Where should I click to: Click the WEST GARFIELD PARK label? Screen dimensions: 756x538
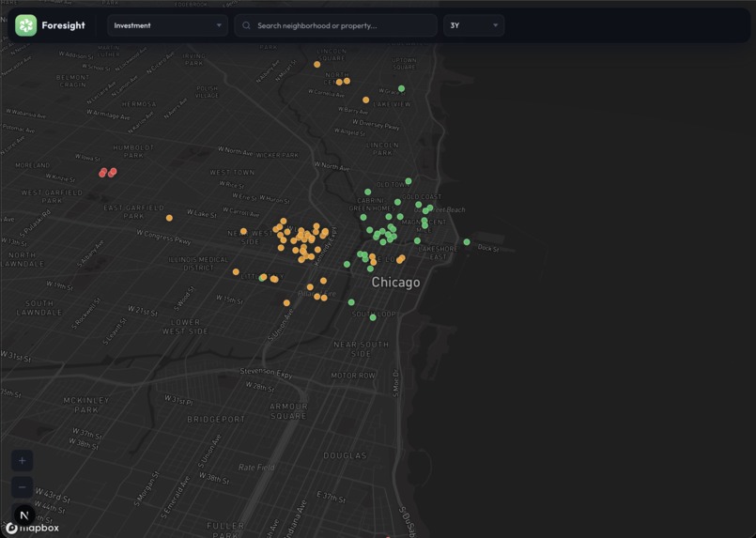click(52, 196)
